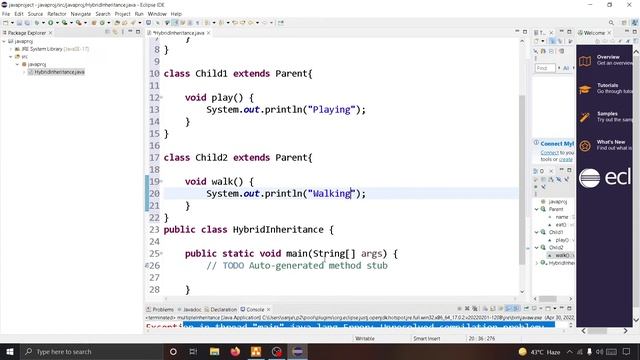The image size is (640, 360).
Task: Click the Overview map icon in Welcome
Action: coord(585,61)
